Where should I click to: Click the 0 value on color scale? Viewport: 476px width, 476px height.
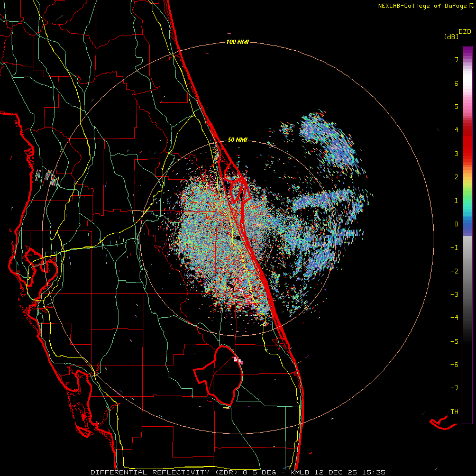tap(456, 224)
